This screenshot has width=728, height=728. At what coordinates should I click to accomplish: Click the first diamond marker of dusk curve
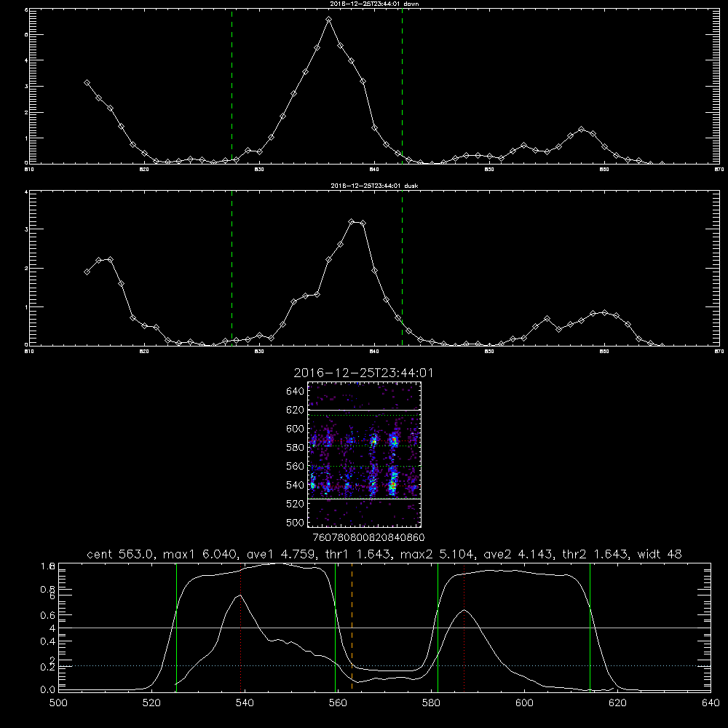(x=87, y=272)
